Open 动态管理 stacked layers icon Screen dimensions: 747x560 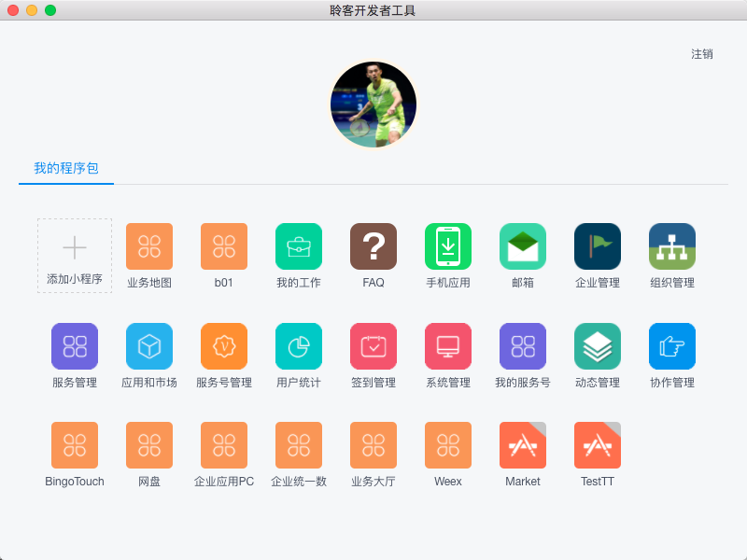pyautogui.click(x=597, y=345)
